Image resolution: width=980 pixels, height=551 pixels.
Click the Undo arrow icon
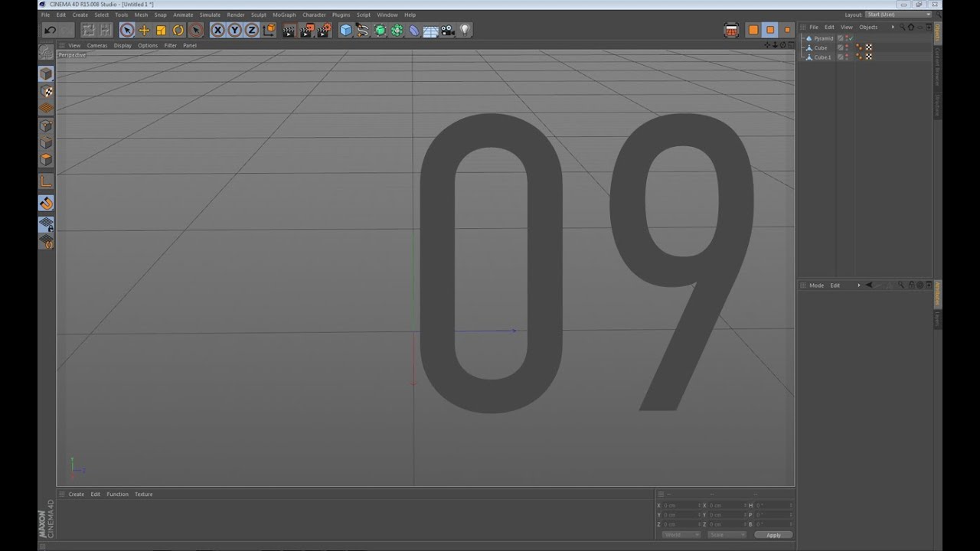point(50,30)
